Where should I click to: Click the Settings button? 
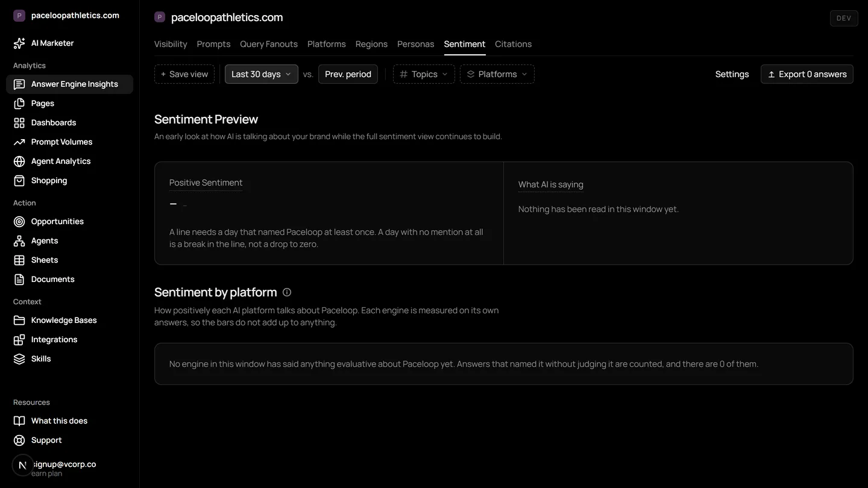click(732, 74)
